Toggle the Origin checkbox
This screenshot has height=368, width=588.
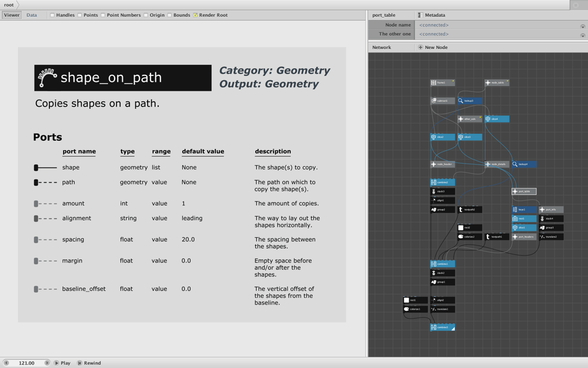[x=145, y=15]
